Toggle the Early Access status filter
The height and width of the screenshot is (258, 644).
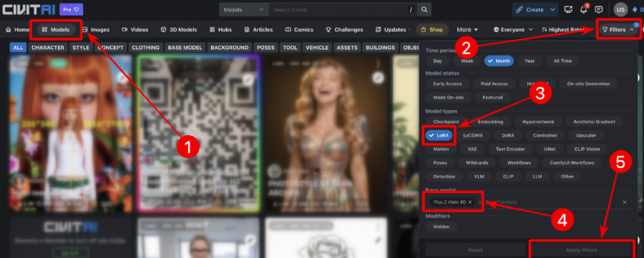click(447, 84)
